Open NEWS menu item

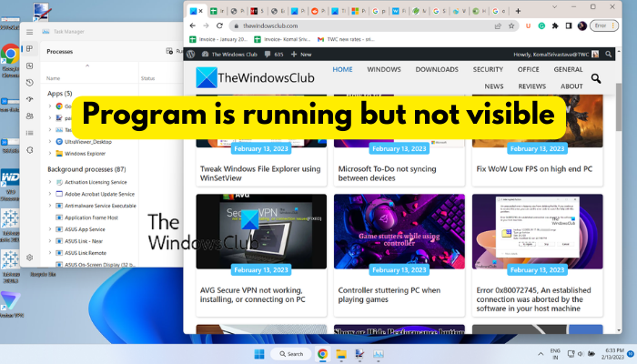493,86
